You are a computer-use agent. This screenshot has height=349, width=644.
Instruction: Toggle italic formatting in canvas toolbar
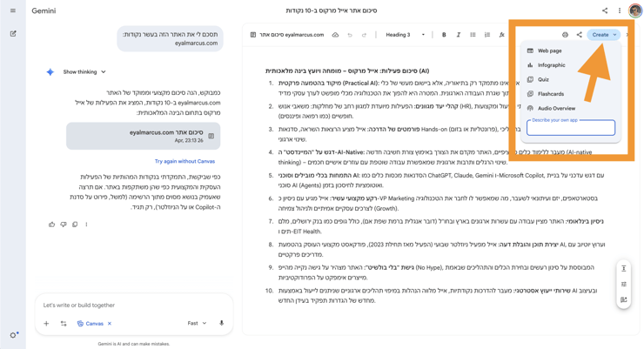click(x=459, y=35)
